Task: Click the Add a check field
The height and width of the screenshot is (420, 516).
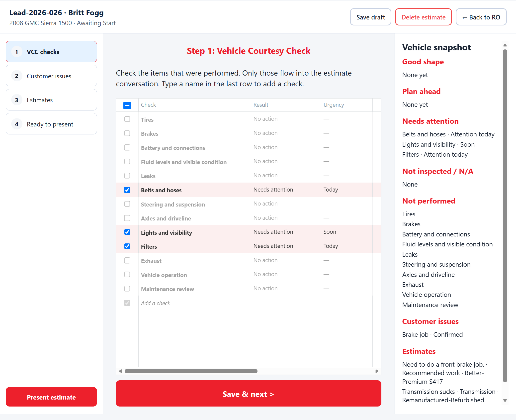Action: coord(194,303)
